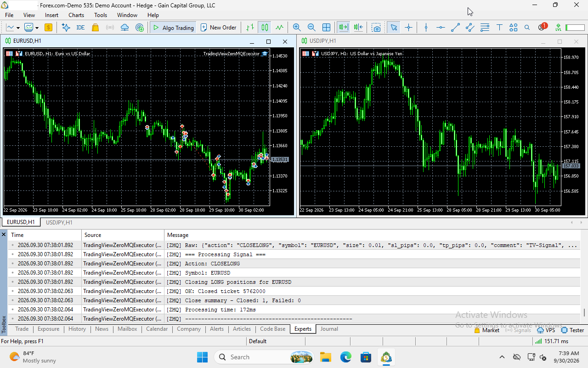588x368 pixels.
Task: Draw a vertical line on chart
Action: (426, 28)
